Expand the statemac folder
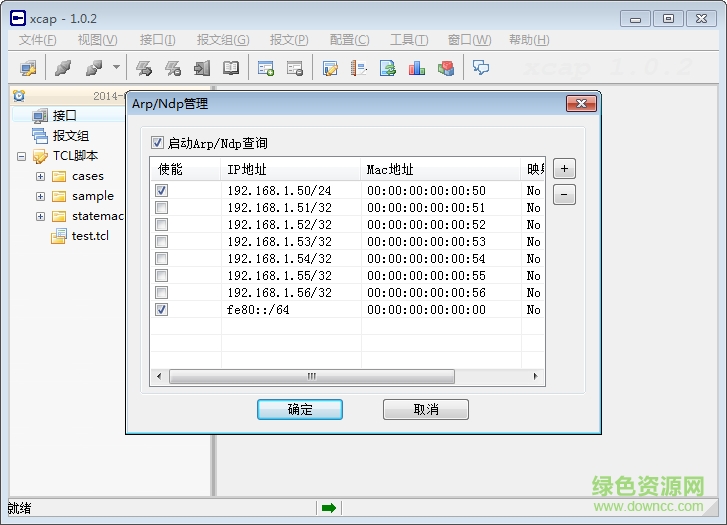Viewport: 727px width, 525px height. (x=40, y=216)
